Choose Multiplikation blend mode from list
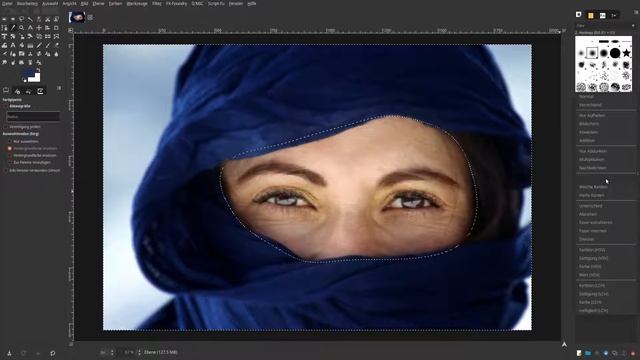Image resolution: width=640 pixels, height=360 pixels. click(x=591, y=160)
